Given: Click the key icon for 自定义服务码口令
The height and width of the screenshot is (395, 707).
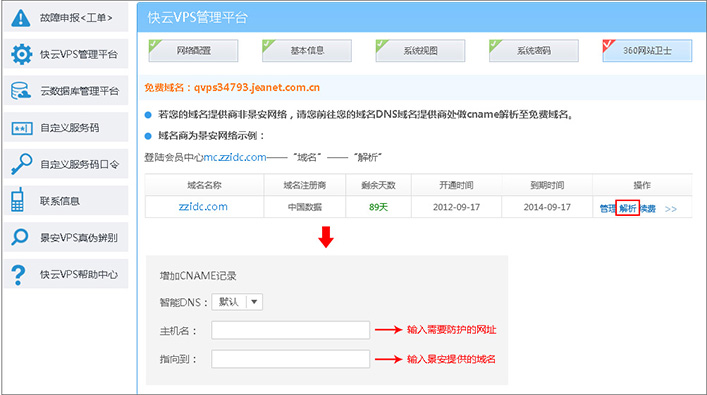Looking at the screenshot, I should click(21, 164).
